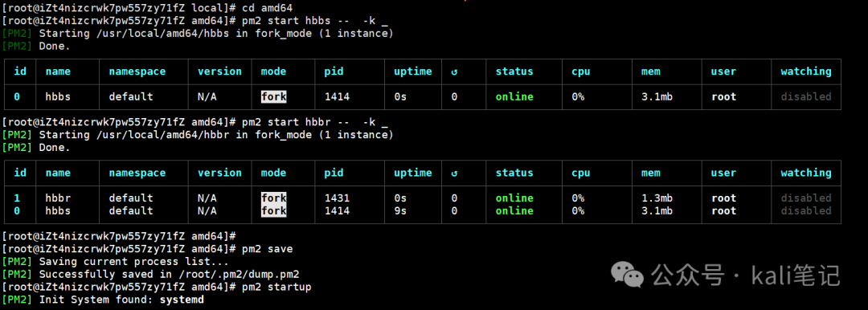Click restart-count ↺ header of table listing hbbr
This screenshot has height=310, width=868.
point(454,173)
